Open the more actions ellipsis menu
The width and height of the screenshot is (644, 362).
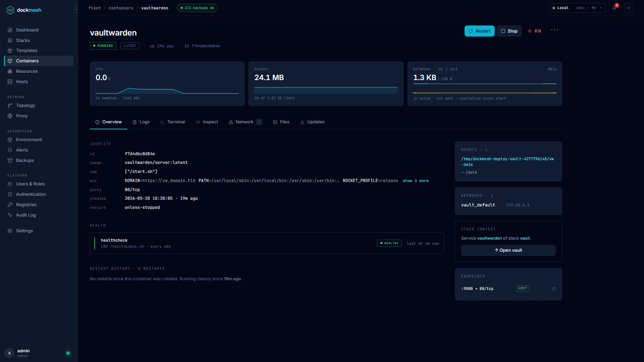(x=555, y=30)
